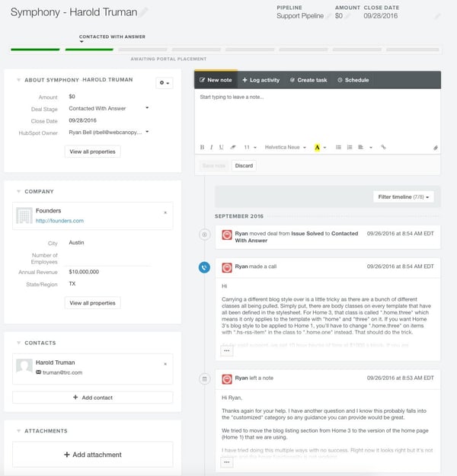Open the Create task tab
Screen dimensions: 457x476
point(308,80)
